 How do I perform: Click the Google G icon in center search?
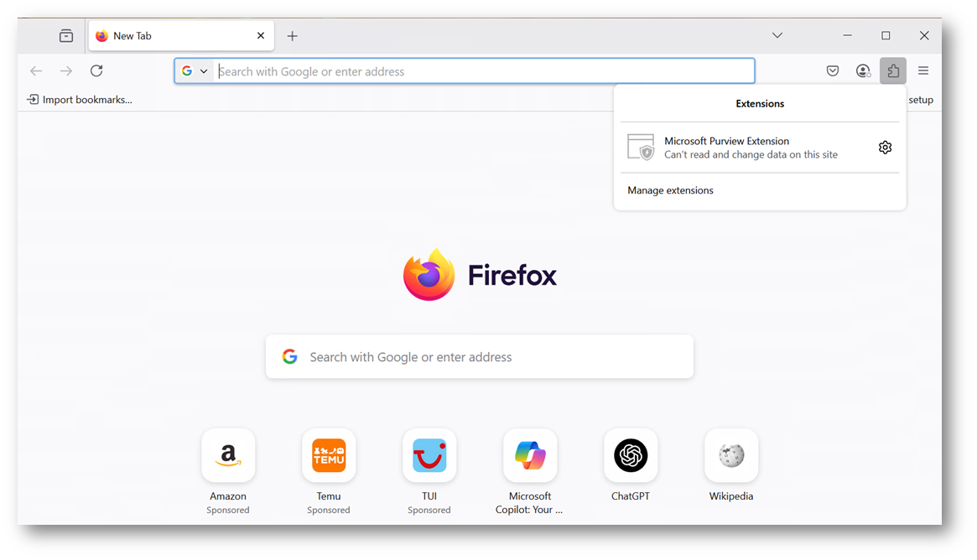coord(289,357)
